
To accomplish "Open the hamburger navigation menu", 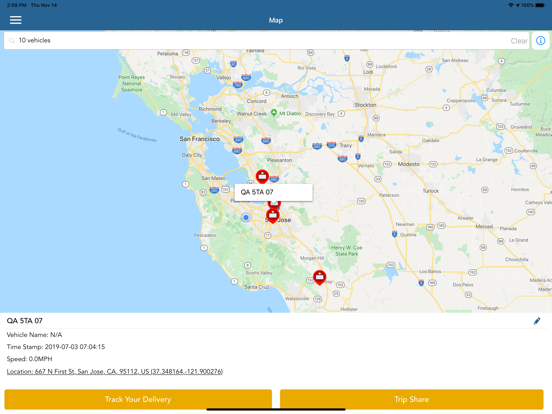I will (x=15, y=20).
